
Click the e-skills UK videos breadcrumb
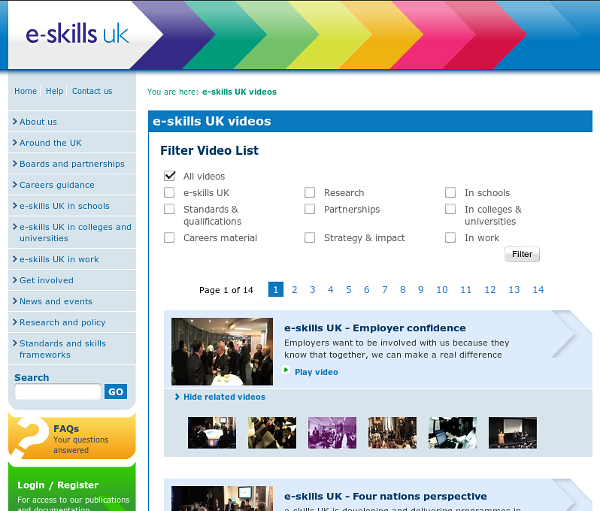239,92
